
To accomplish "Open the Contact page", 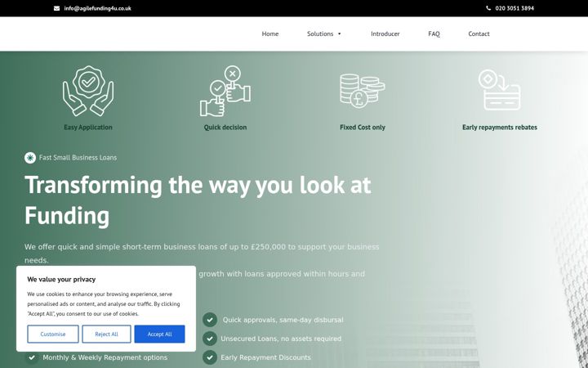I will click(479, 34).
